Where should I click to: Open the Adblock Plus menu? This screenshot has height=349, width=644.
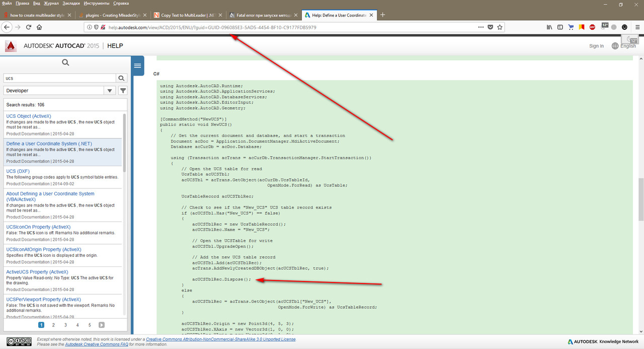[592, 27]
